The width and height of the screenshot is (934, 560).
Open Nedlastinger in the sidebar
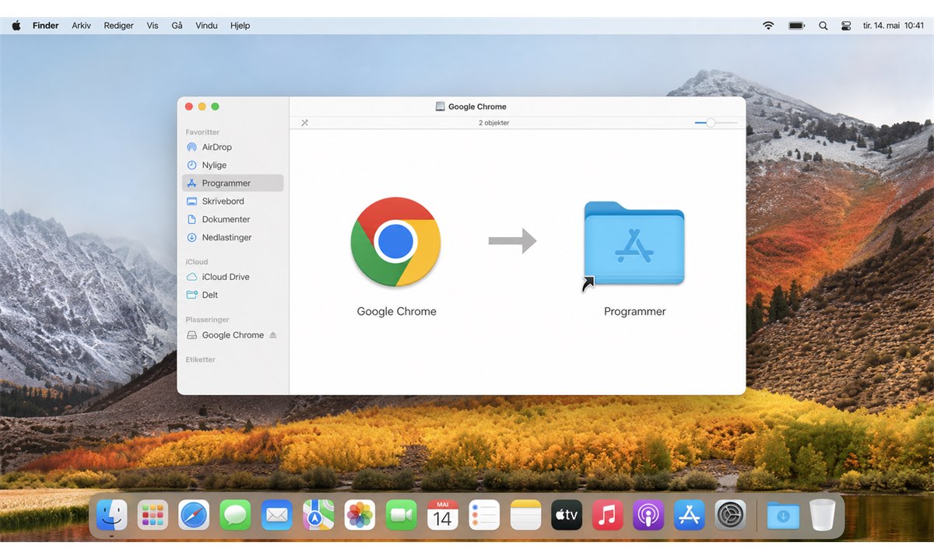click(x=226, y=237)
